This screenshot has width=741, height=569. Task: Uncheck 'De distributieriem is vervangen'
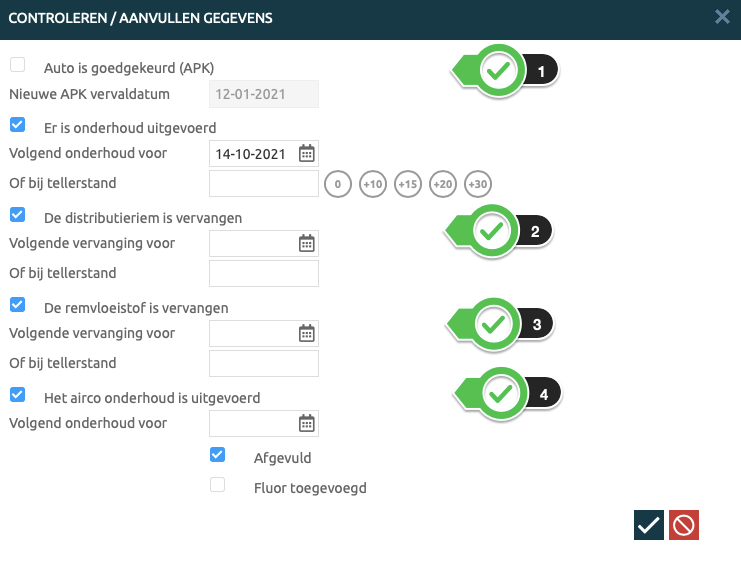(x=17, y=215)
